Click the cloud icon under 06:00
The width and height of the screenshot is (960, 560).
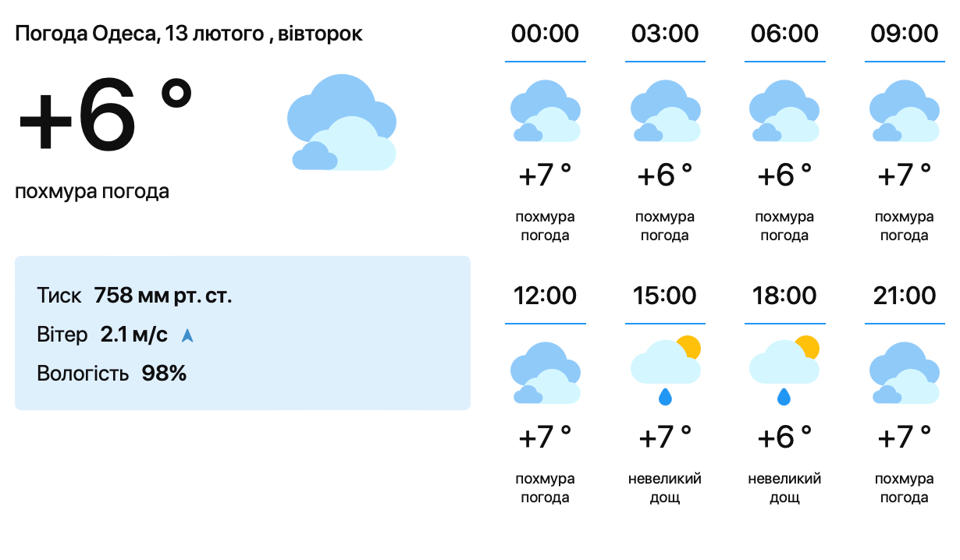point(784,111)
